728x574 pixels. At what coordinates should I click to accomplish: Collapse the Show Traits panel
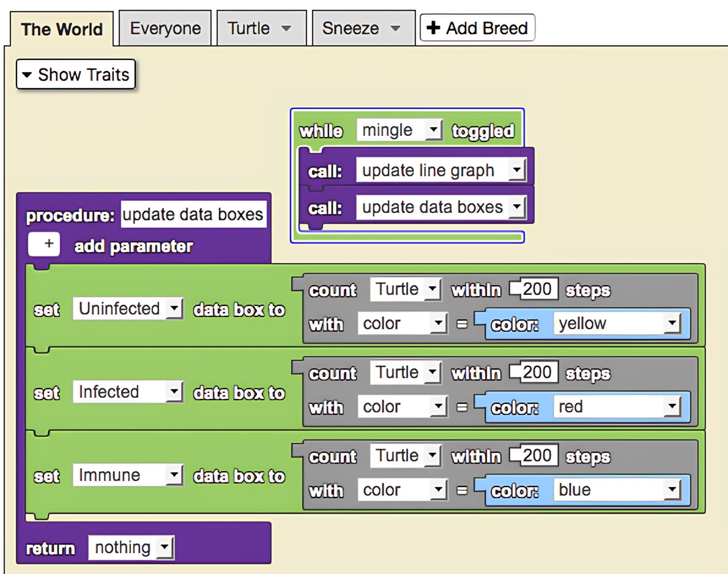[x=27, y=75]
